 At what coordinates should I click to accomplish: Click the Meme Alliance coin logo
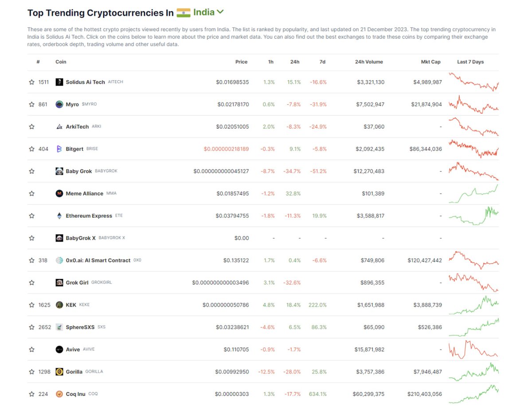59,193
